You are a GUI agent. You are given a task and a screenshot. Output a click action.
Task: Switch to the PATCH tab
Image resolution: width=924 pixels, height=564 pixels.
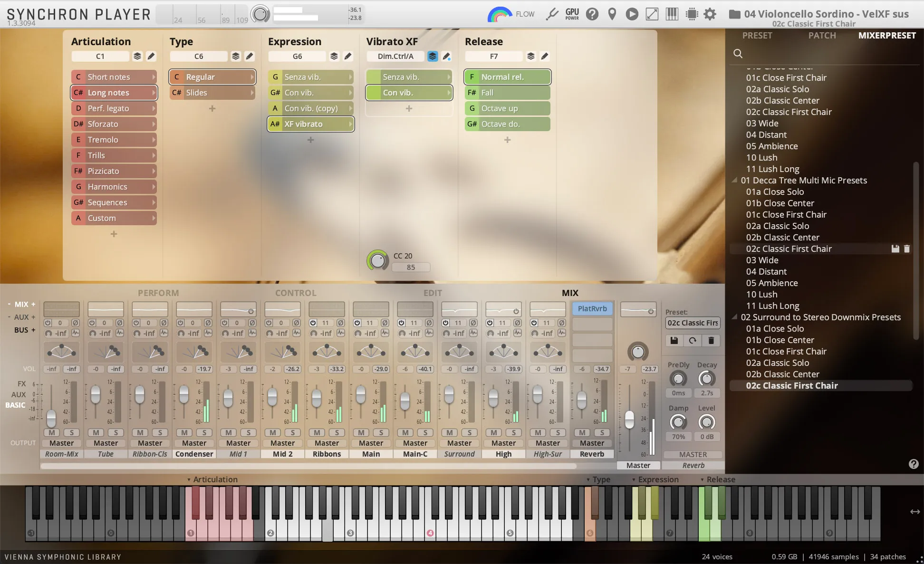click(x=822, y=36)
